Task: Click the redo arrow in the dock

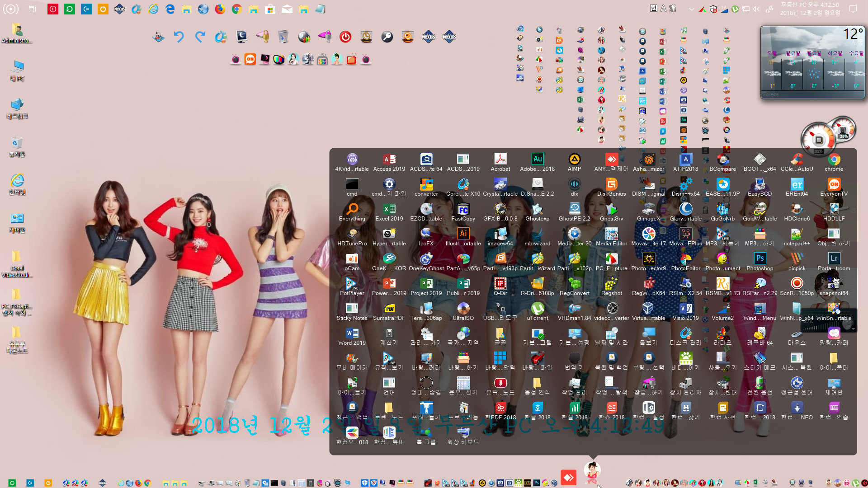Action: coord(200,37)
